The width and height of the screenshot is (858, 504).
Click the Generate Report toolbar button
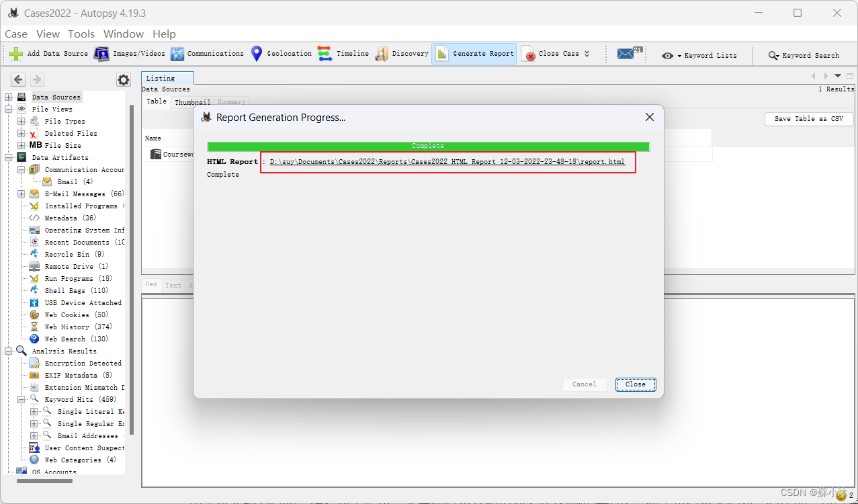[x=474, y=54]
